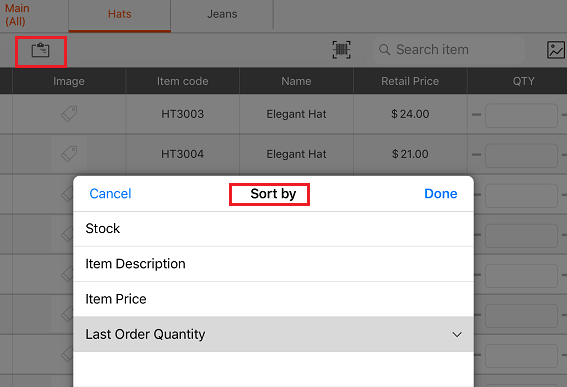Open the sort clipboard icon
The image size is (567, 387).
pos(40,50)
